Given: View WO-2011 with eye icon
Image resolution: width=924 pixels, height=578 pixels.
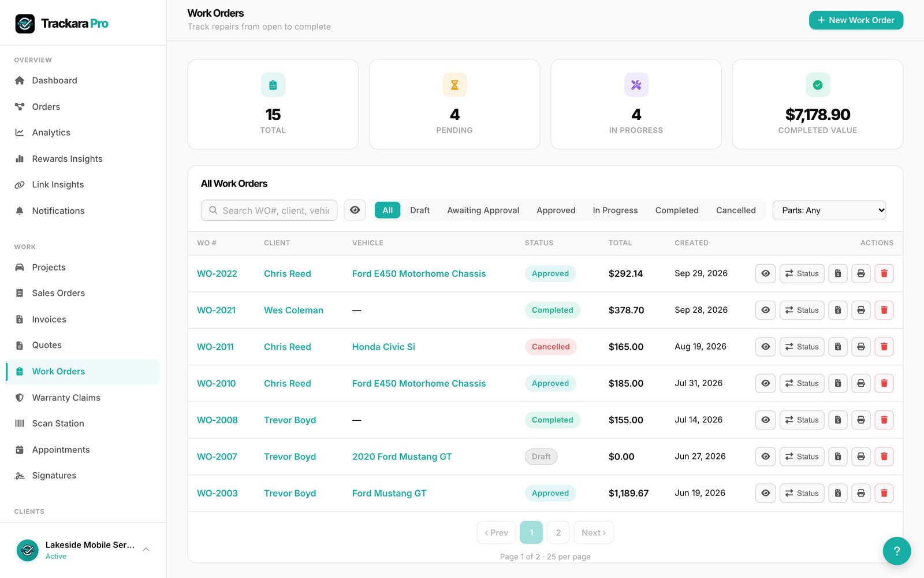Looking at the screenshot, I should tap(765, 347).
